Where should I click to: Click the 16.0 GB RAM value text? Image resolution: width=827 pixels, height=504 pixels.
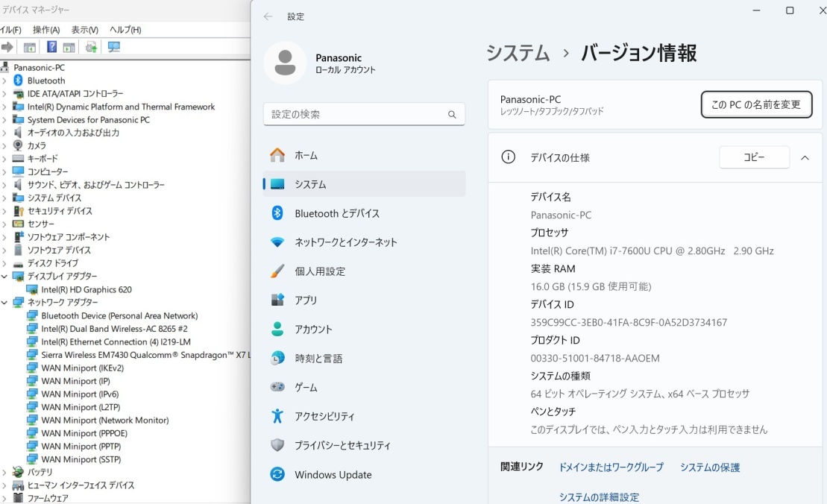591,286
